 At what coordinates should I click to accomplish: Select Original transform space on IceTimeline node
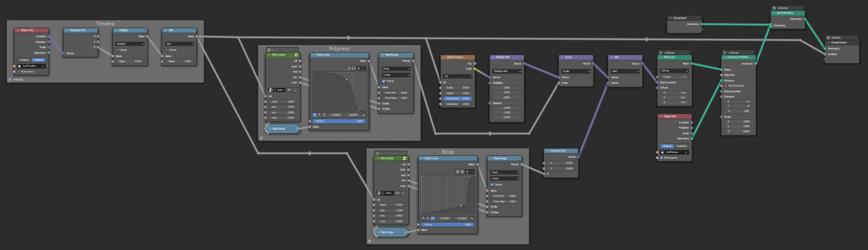(x=24, y=60)
